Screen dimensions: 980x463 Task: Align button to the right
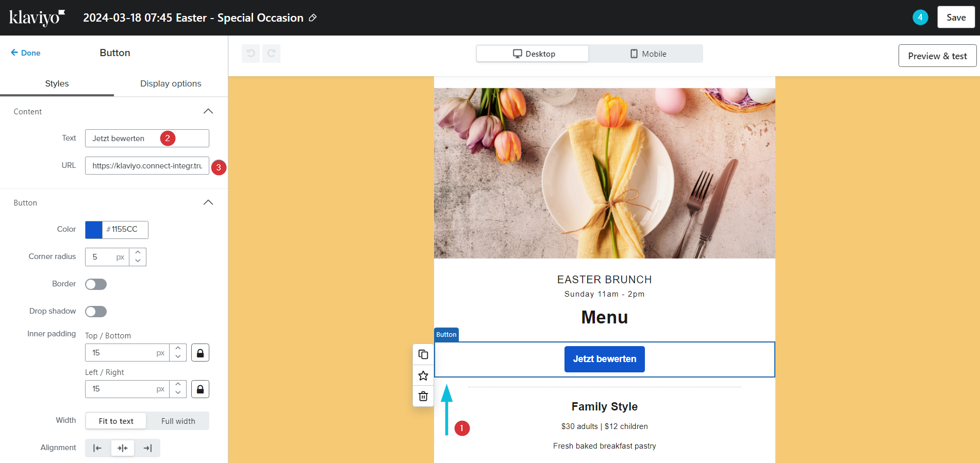click(x=147, y=448)
